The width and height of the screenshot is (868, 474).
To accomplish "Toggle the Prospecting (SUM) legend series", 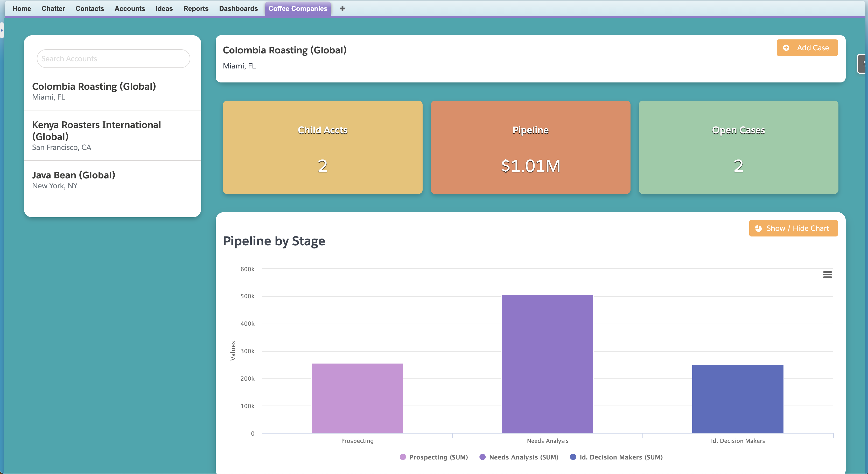I will [434, 457].
